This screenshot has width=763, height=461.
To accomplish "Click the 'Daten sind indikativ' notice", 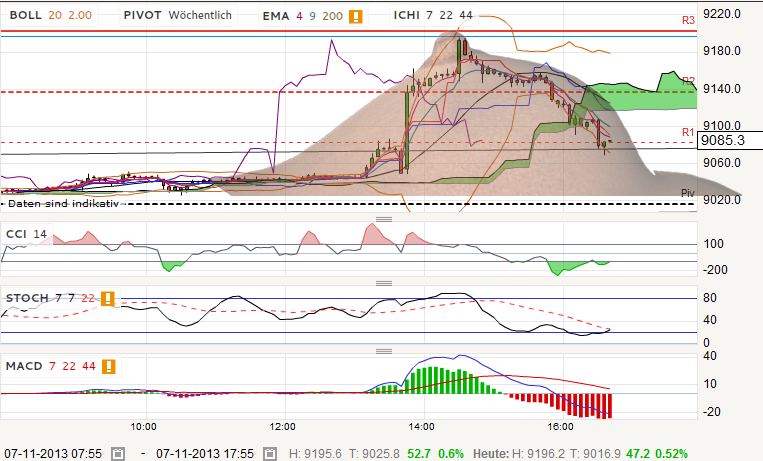I will tap(63, 203).
